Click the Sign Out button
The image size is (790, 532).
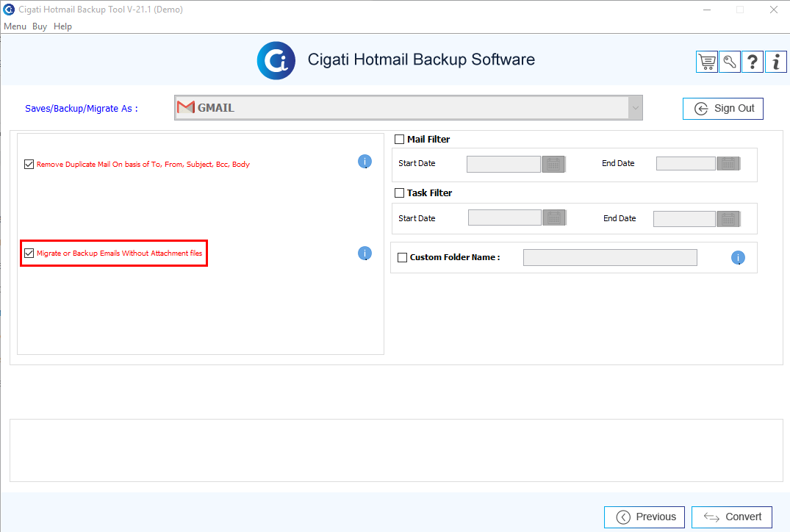[723, 109]
